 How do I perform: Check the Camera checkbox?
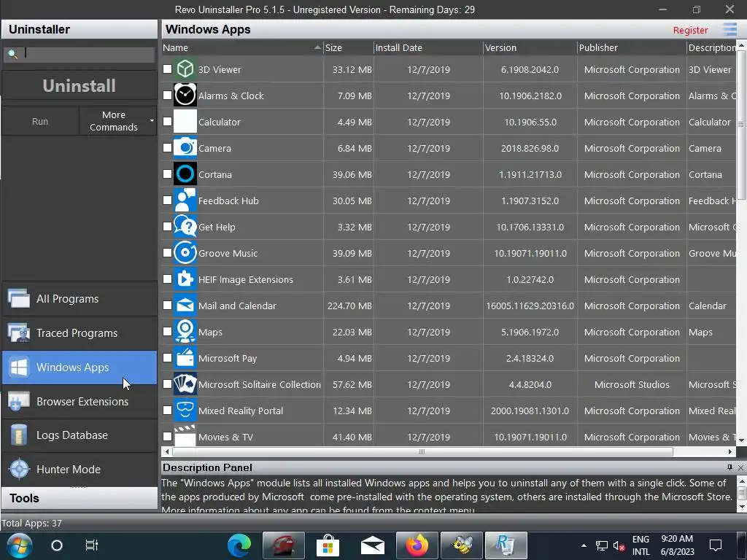point(167,147)
